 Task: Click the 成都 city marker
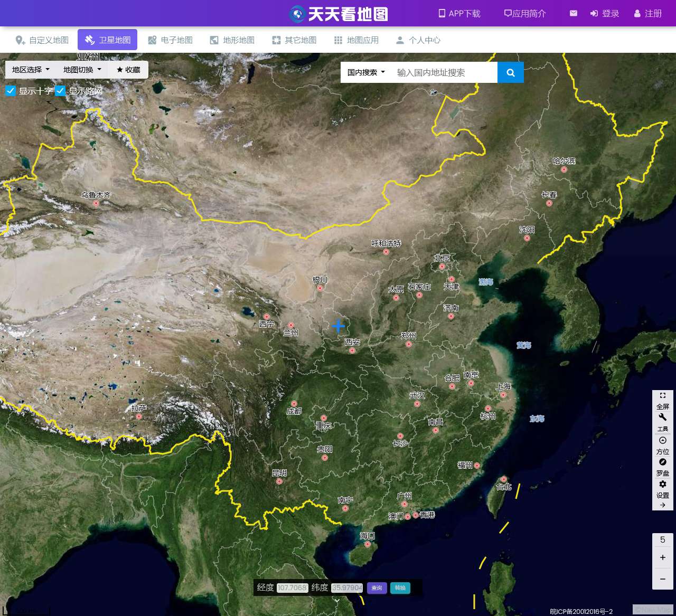pyautogui.click(x=294, y=404)
